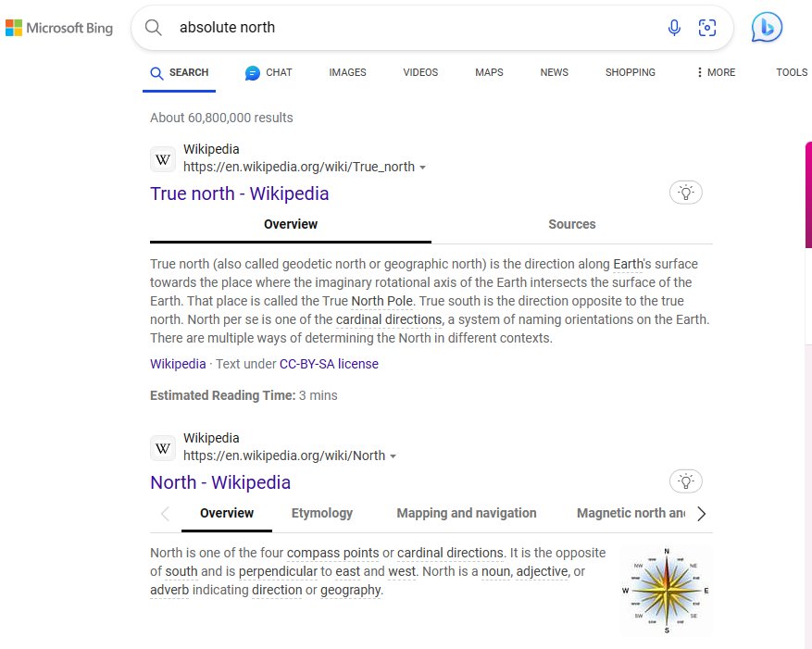Click the magnifier search icon
The width and height of the screenshot is (812, 649).
coord(154,28)
